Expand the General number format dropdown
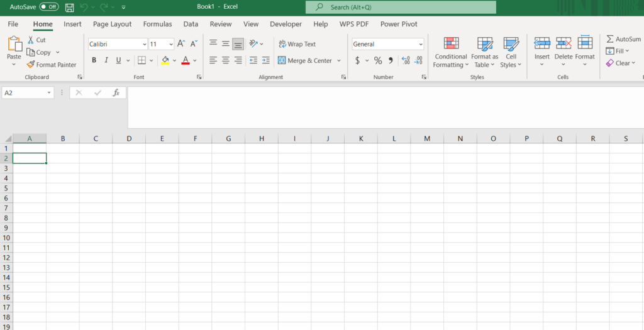The height and width of the screenshot is (330, 644). click(420, 44)
